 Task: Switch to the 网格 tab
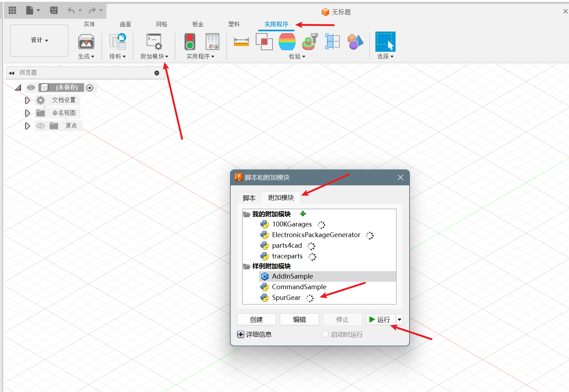[162, 24]
